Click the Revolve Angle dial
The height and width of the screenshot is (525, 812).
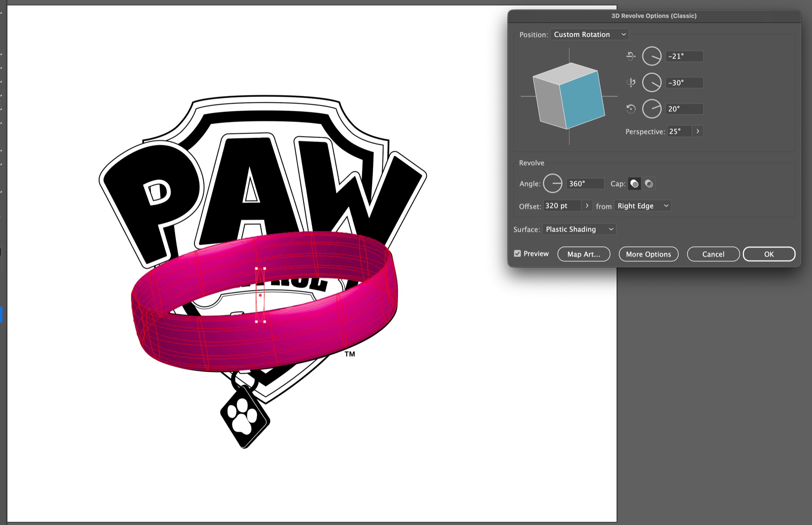click(x=553, y=184)
